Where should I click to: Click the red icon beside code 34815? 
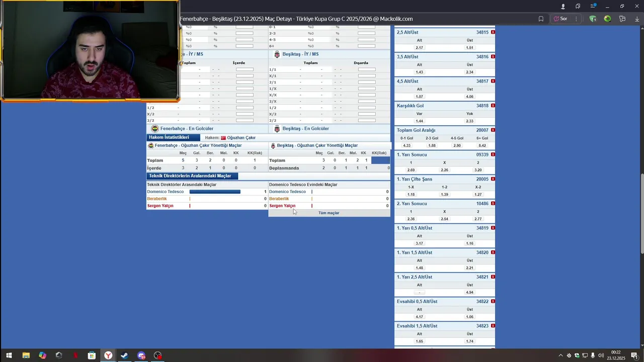pos(493,32)
